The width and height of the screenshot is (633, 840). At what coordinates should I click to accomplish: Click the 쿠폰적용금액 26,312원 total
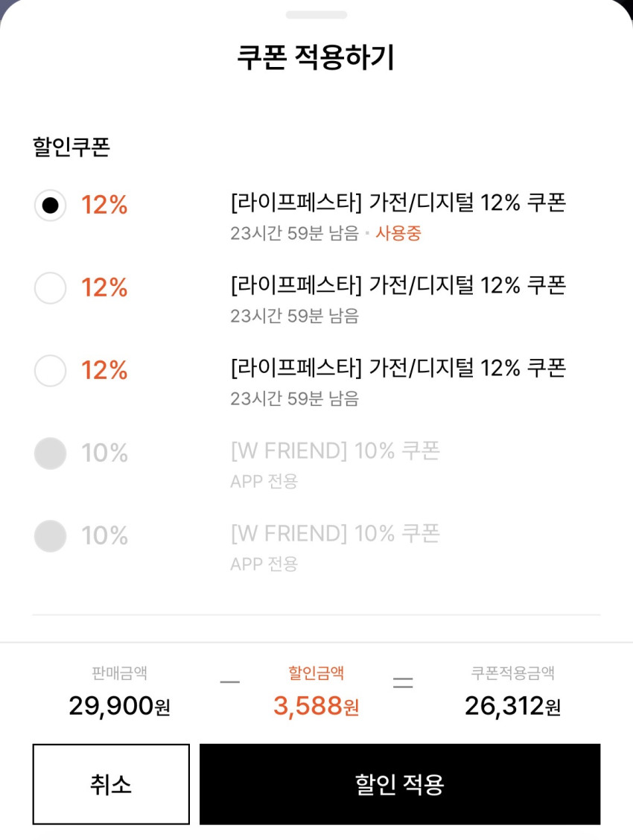[512, 705]
